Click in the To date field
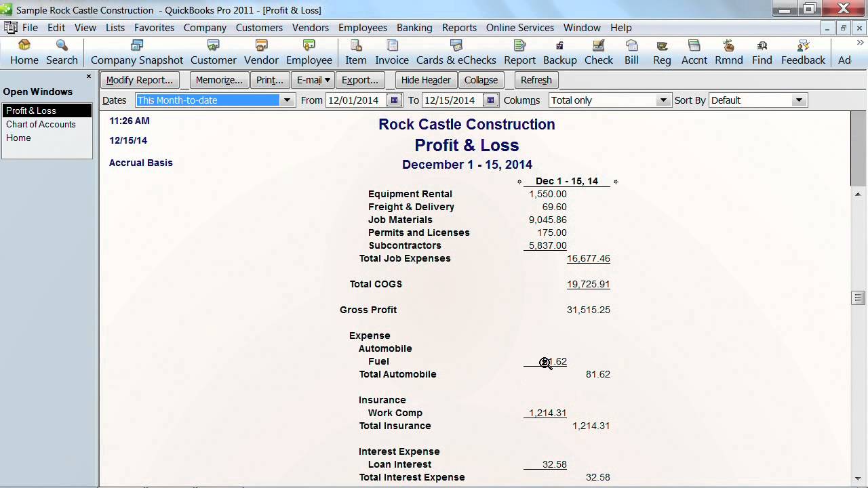Image resolution: width=868 pixels, height=488 pixels. coord(453,100)
